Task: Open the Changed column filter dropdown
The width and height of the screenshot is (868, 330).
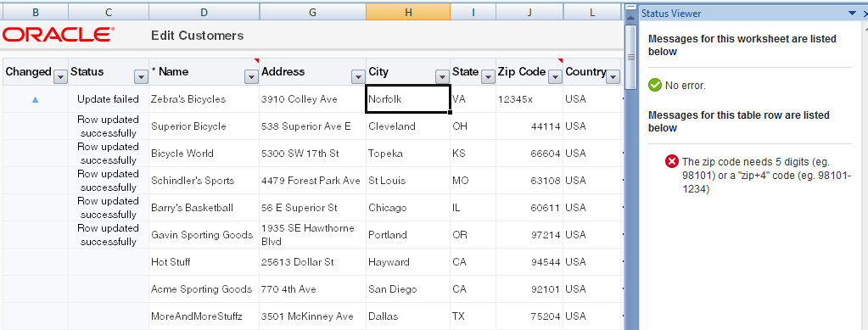Action: 60,77
